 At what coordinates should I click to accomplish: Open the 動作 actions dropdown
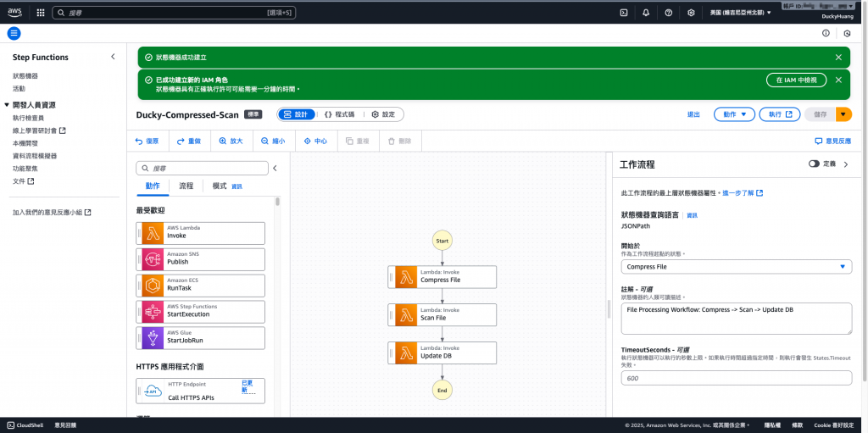[x=735, y=114]
